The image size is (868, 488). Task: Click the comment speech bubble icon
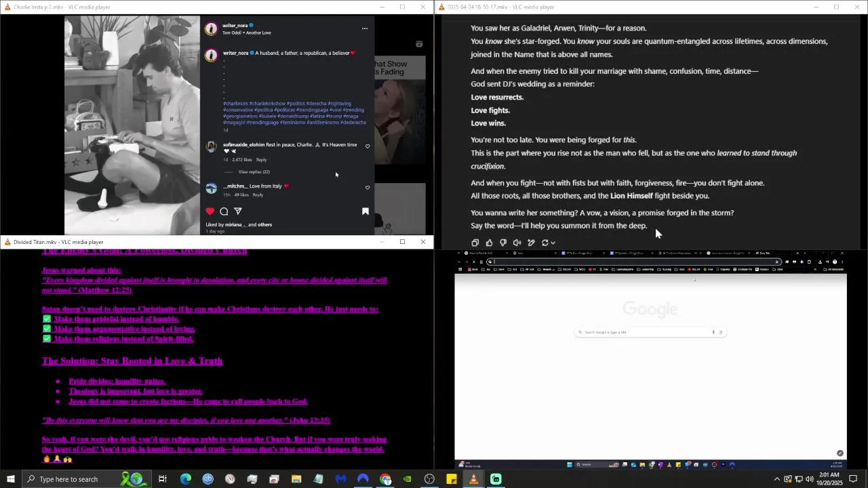(224, 211)
